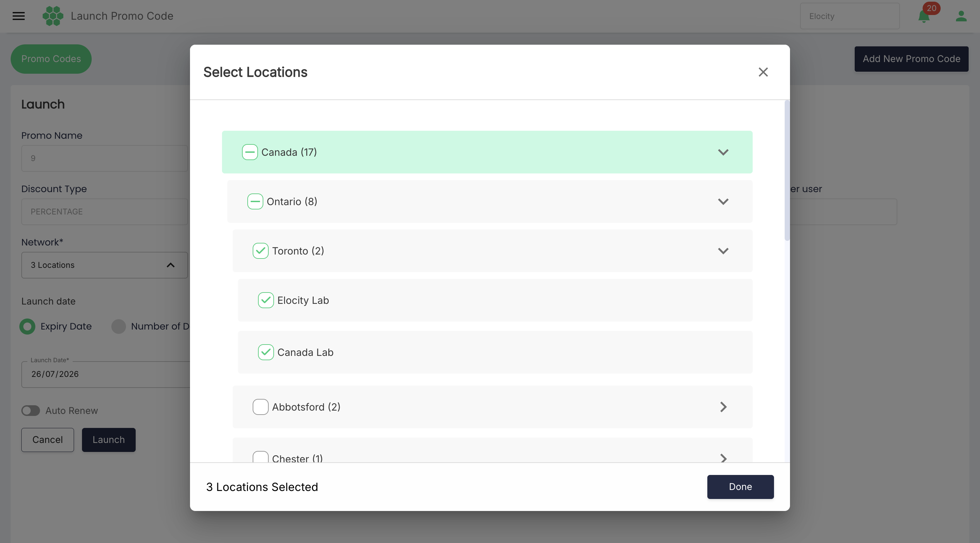Close the Select Locations dialog
The image size is (980, 543).
coord(763,72)
